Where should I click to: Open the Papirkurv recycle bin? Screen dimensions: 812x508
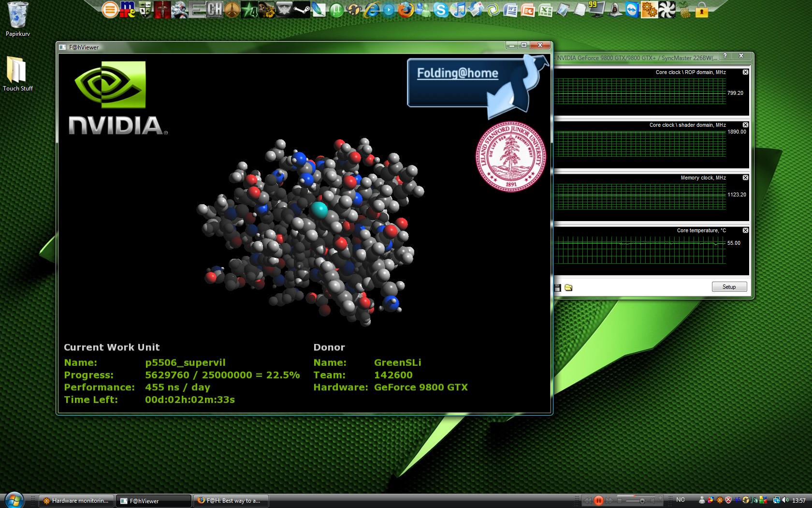point(18,19)
